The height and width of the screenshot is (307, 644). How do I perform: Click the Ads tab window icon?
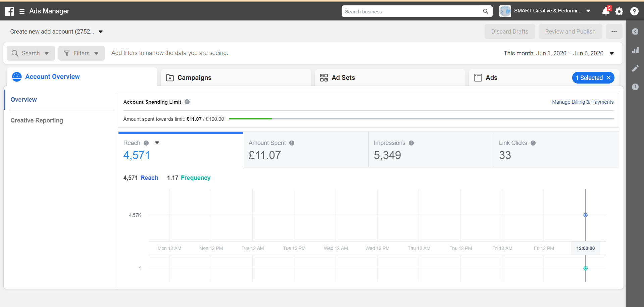478,78
